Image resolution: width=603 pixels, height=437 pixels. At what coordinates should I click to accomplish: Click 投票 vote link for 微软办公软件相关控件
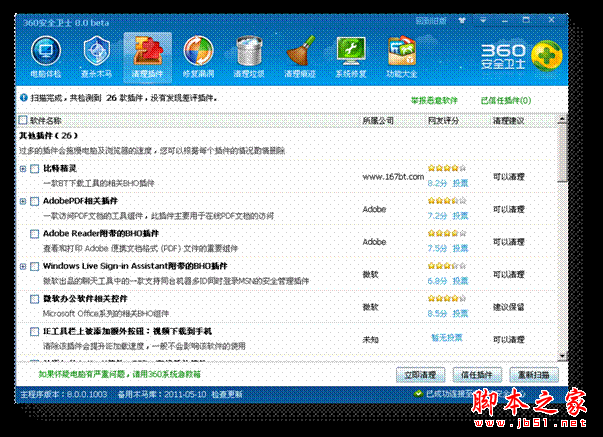[460, 314]
